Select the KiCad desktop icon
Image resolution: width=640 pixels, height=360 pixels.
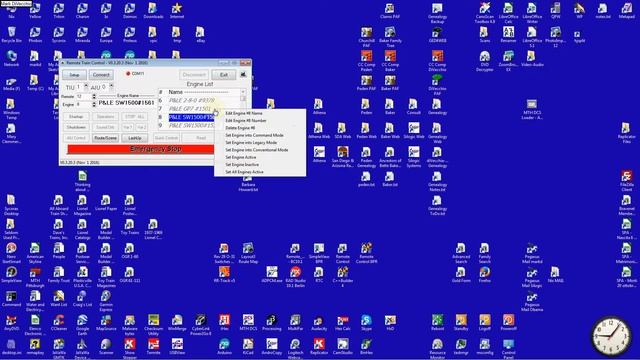click(248, 347)
